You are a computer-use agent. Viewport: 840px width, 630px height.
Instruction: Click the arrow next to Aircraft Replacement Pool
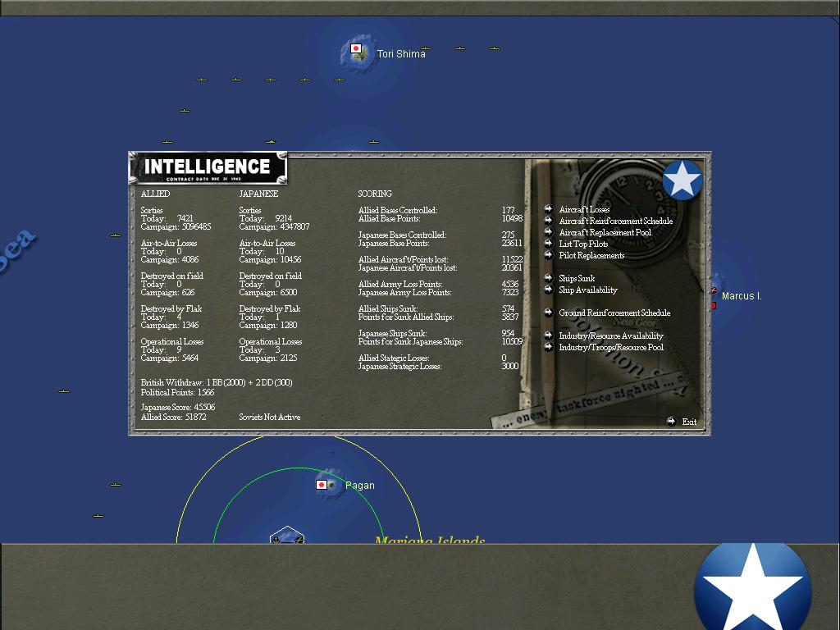548,232
